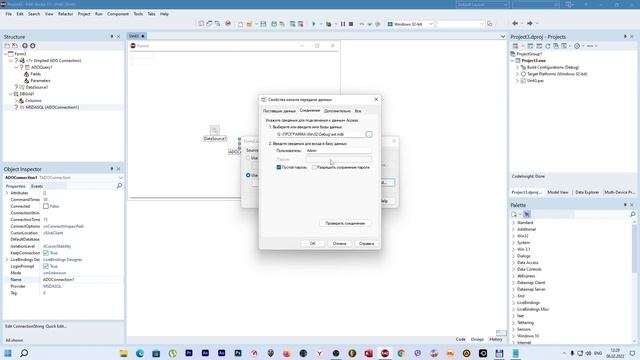Click move-up arrow icon in Structure panel
This screenshot has width=640, height=360.
pyautogui.click(x=25, y=46)
